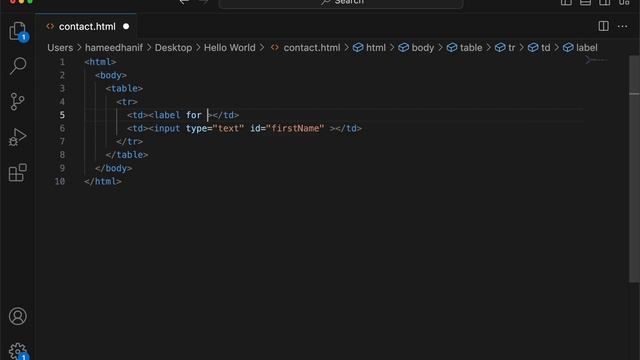Click line number 5 in gutter
The height and width of the screenshot is (360, 640).
[x=62, y=115]
